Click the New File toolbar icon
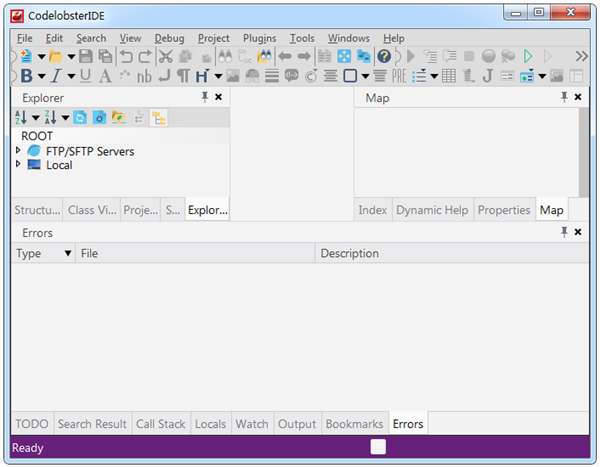The width and height of the screenshot is (600, 467). pos(26,57)
